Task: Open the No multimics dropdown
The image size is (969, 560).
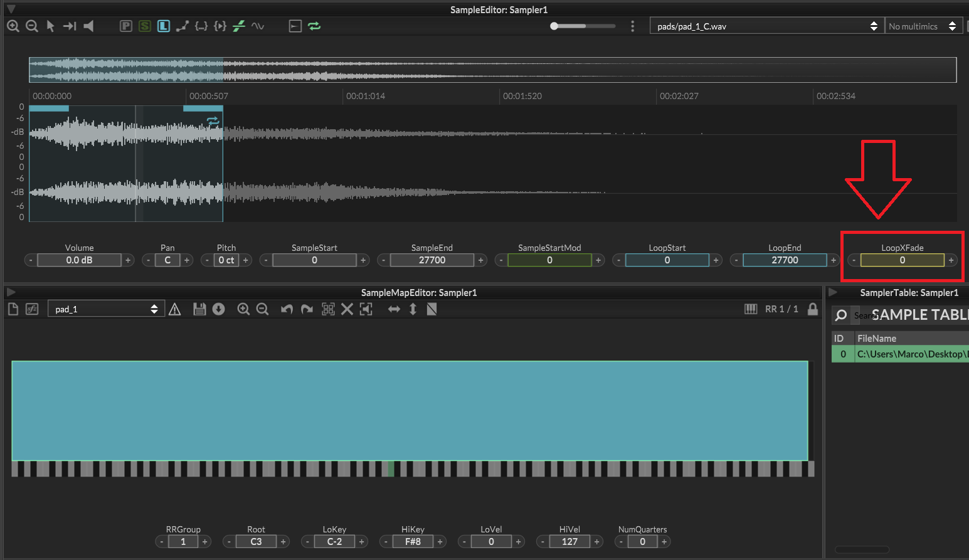Action: click(923, 26)
